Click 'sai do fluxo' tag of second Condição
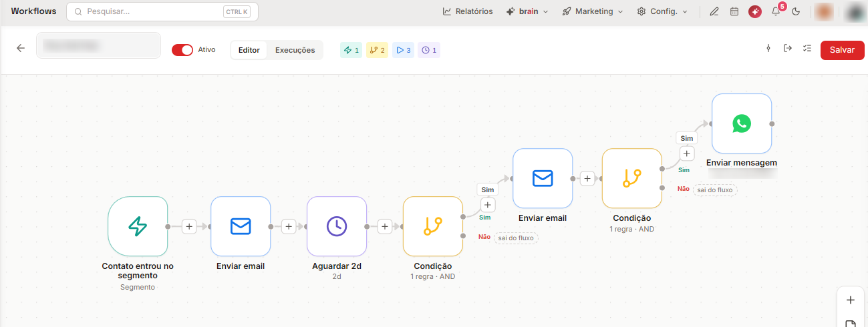Screen dimensions: 868x327 click(715, 190)
